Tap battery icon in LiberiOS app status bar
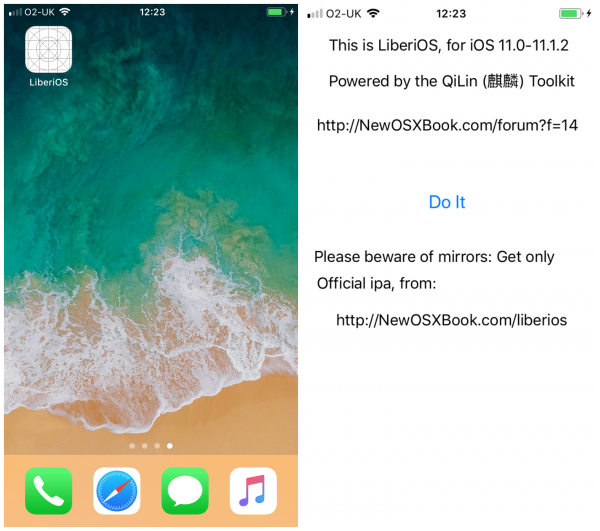Screen dimensions: 600x531 (x=570, y=14)
